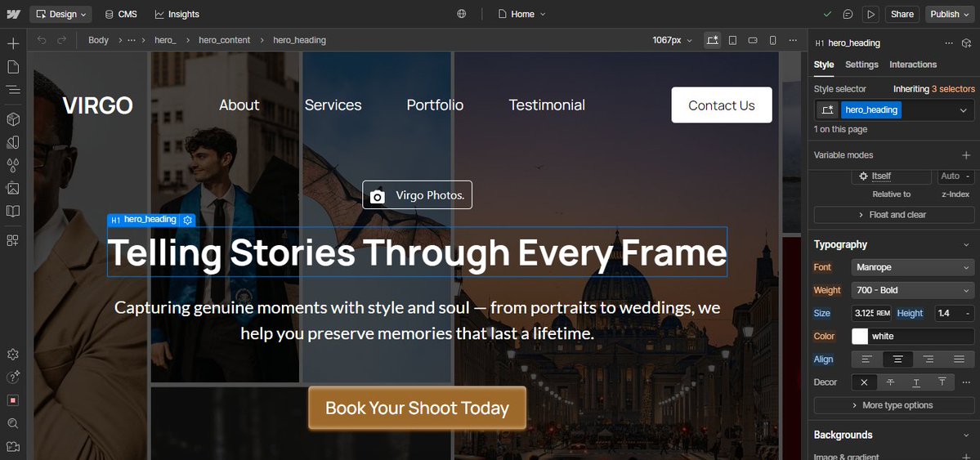Switch to the Settings tab
Viewport: 980px width, 460px height.
tap(861, 65)
